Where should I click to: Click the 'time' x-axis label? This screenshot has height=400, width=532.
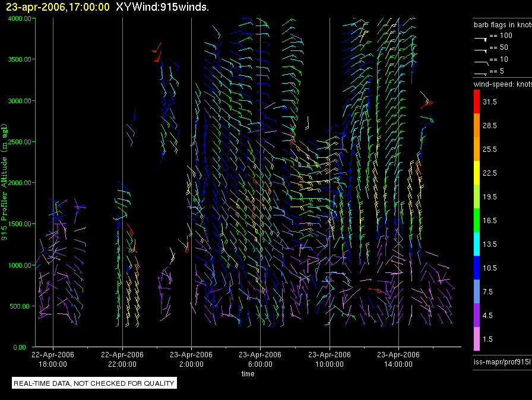(248, 373)
